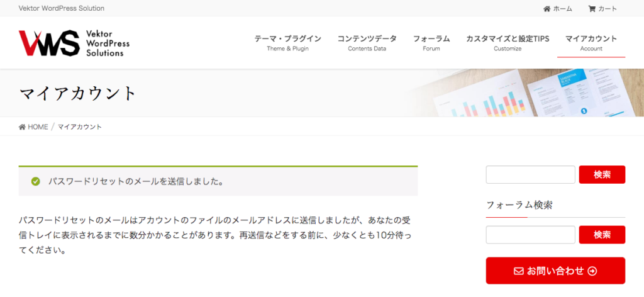
Task: Click the マイアカウント breadcrumb text
Action: (80, 126)
